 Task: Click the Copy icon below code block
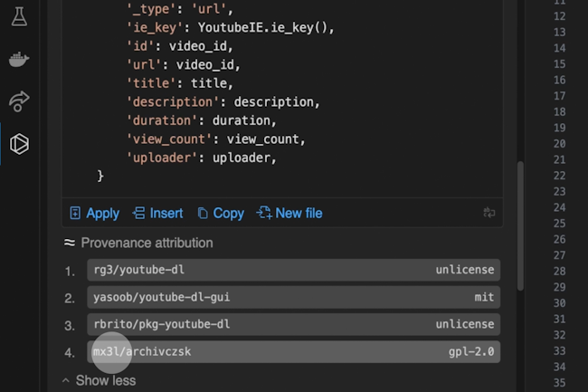[203, 214]
